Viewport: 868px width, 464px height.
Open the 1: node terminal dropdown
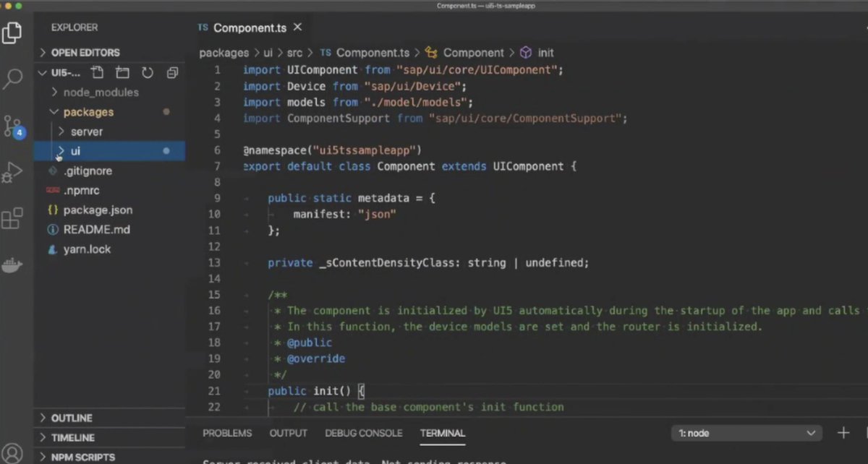click(745, 432)
